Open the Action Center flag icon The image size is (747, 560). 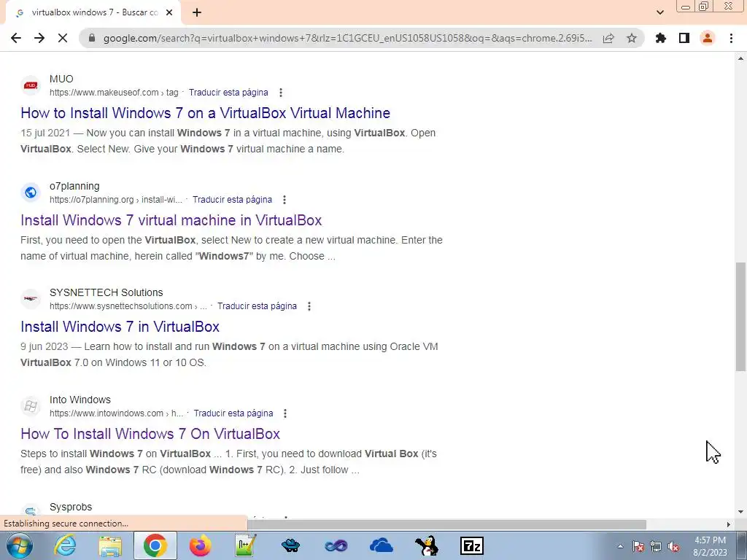tap(638, 546)
